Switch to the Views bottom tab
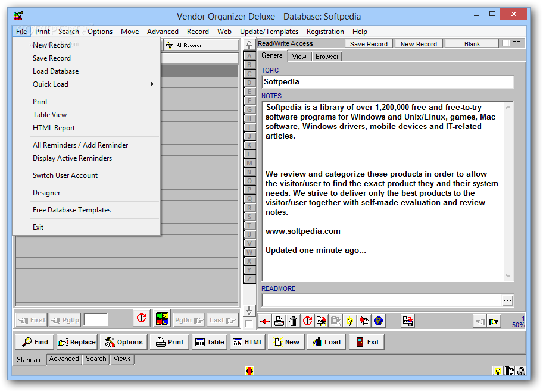This screenshot has height=392, width=543. [122, 359]
